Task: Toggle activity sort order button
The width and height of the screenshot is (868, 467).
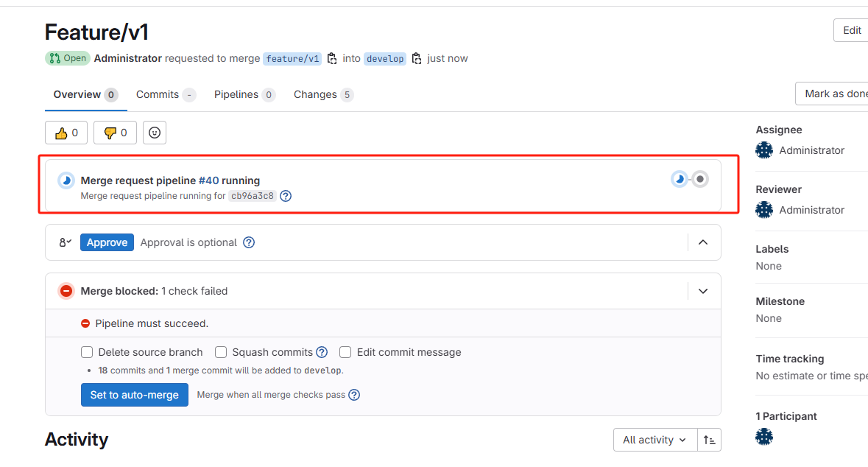Action: 709,440
